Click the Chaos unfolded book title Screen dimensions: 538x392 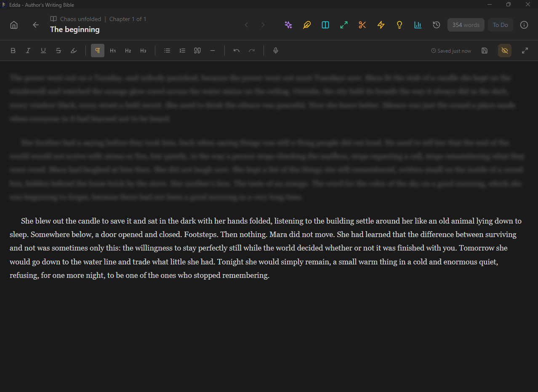[80, 19]
